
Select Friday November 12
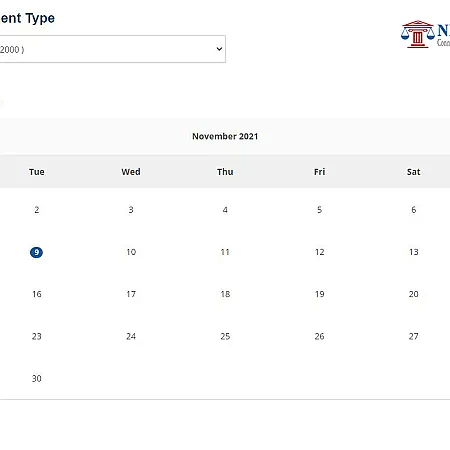[319, 252]
